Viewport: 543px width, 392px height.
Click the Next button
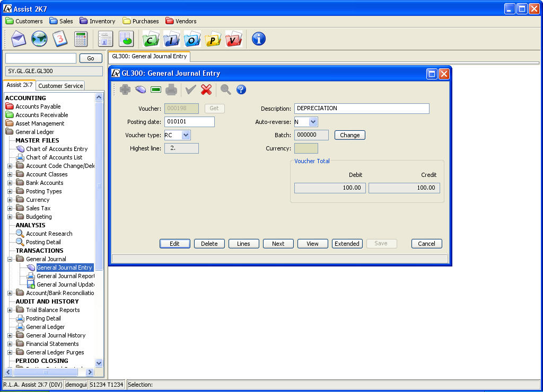278,244
